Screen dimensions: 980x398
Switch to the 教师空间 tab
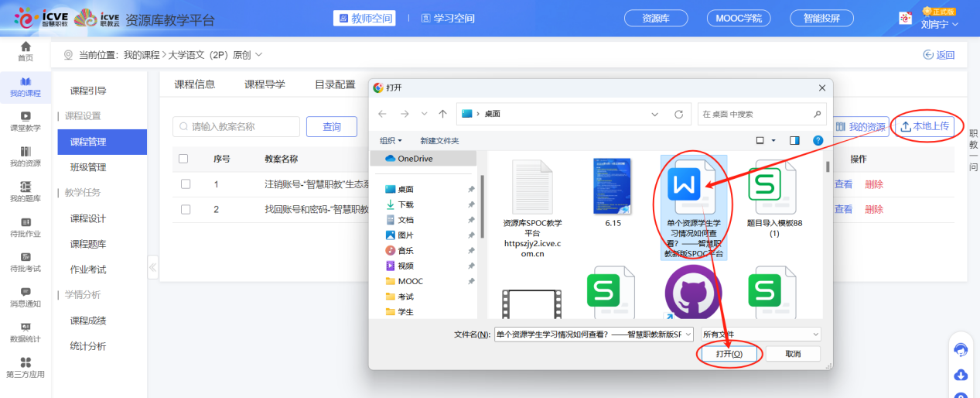point(364,19)
